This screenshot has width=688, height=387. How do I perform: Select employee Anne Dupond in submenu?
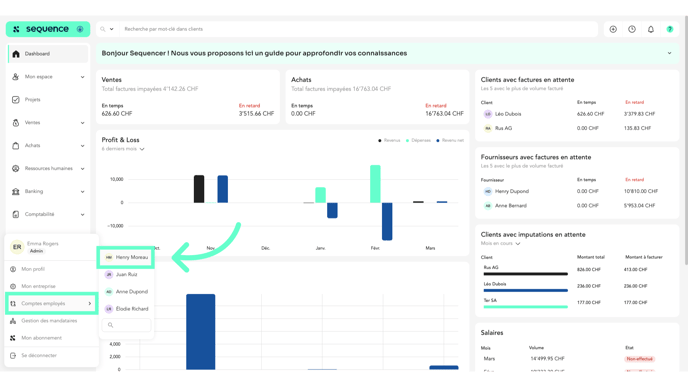click(x=126, y=292)
